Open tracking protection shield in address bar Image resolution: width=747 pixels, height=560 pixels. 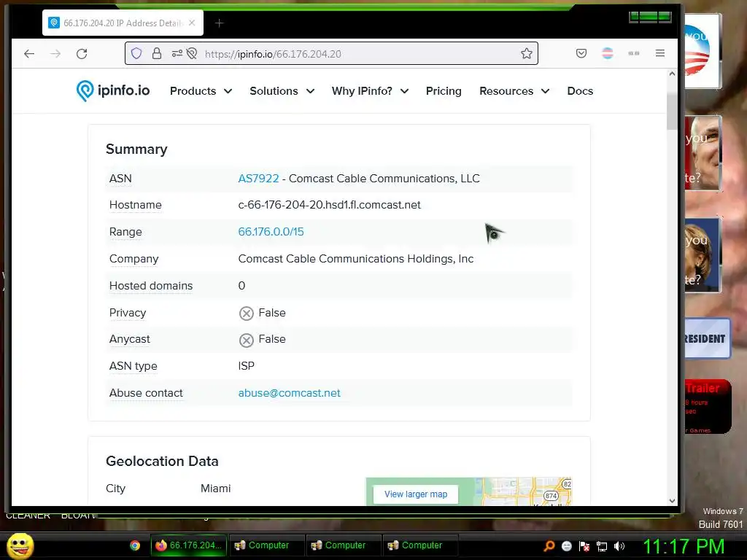pos(136,53)
